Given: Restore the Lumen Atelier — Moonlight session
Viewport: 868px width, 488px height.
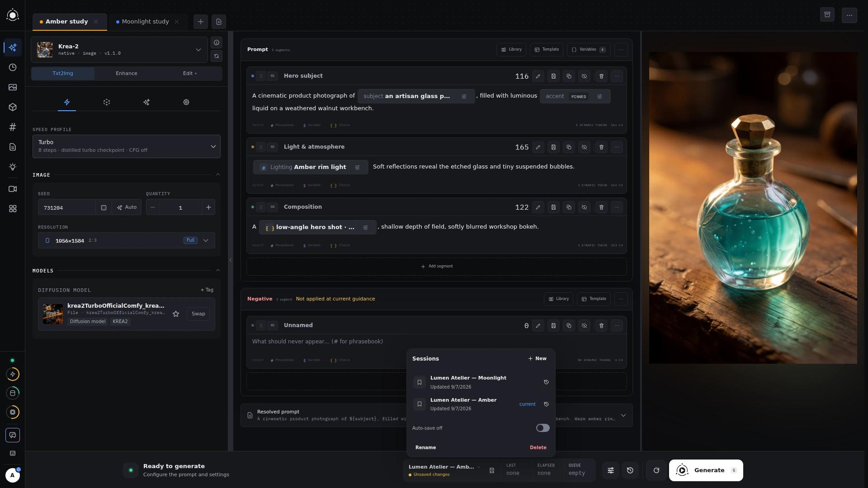Looking at the screenshot, I should 546,382.
